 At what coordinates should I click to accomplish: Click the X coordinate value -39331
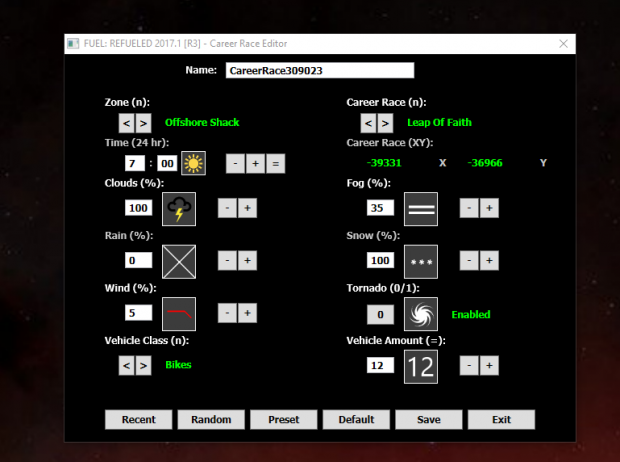pos(384,163)
